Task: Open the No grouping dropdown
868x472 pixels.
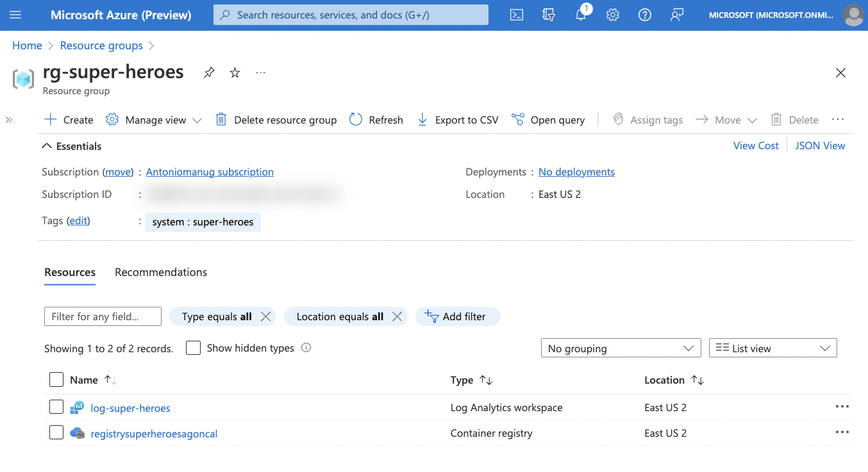Action: coord(621,348)
